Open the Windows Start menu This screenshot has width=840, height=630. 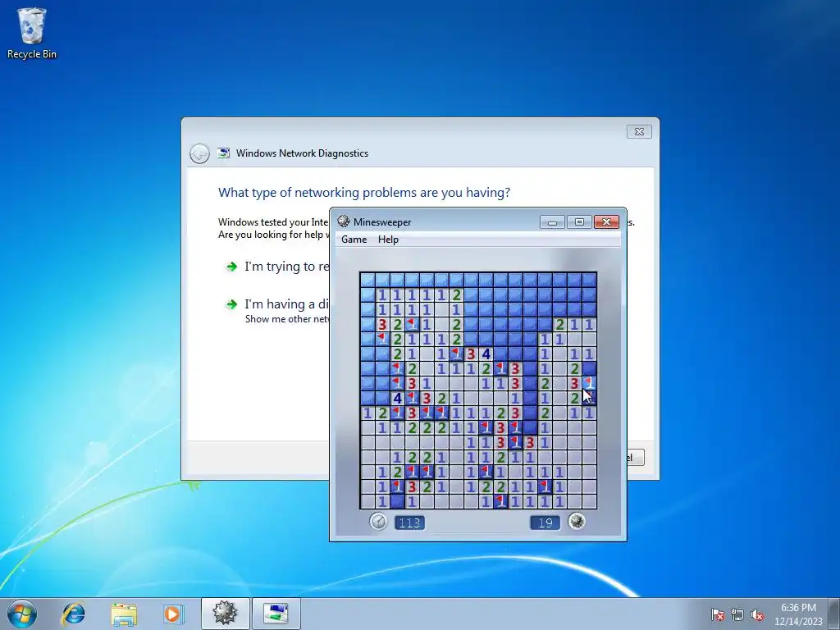tap(22, 614)
